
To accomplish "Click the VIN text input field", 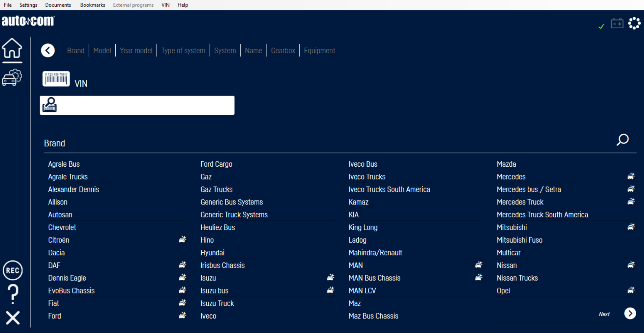I will click(137, 105).
